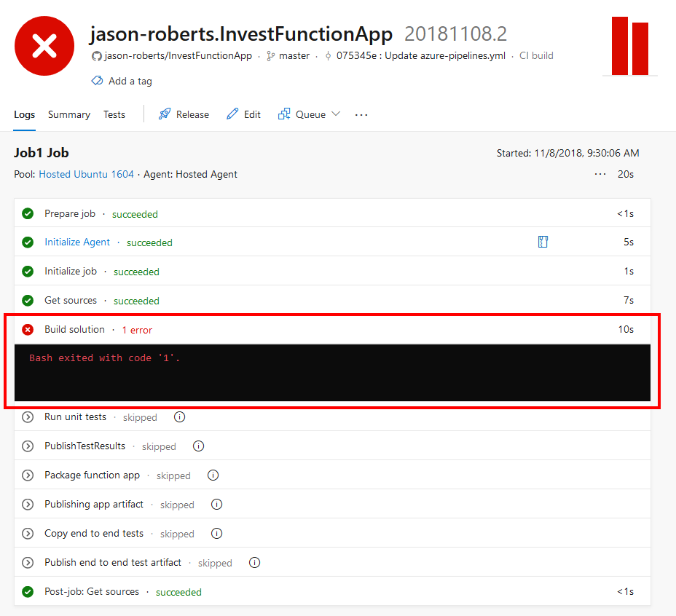Click the branch icon beside master
676x616 pixels.
tap(269, 55)
